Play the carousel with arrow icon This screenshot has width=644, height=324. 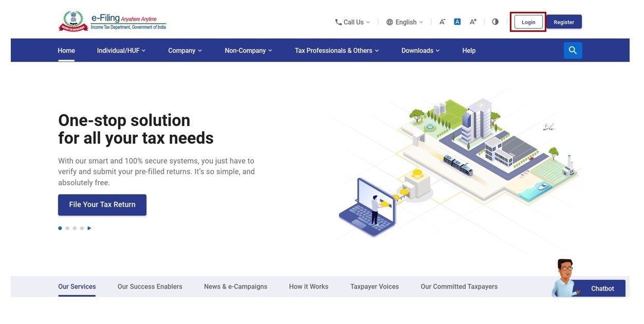tap(89, 228)
